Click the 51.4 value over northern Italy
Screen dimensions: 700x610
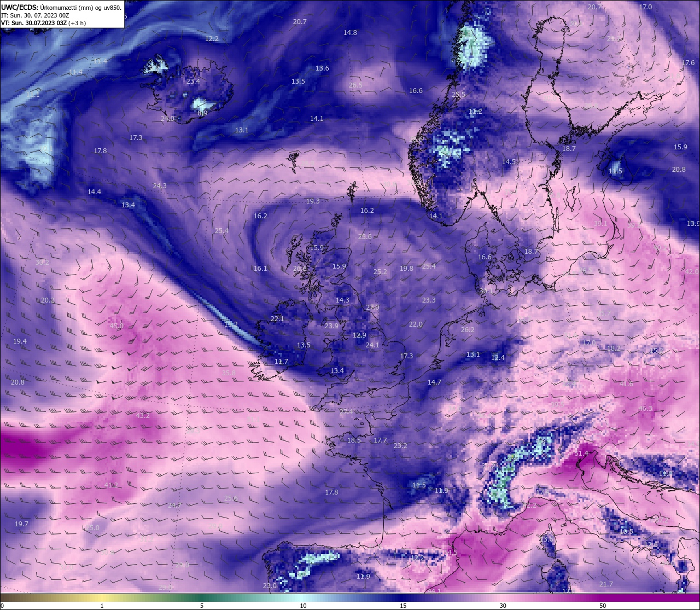(582, 454)
